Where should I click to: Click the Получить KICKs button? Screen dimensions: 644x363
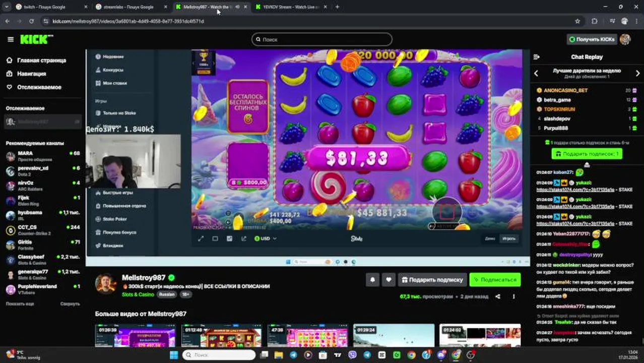pyautogui.click(x=592, y=39)
